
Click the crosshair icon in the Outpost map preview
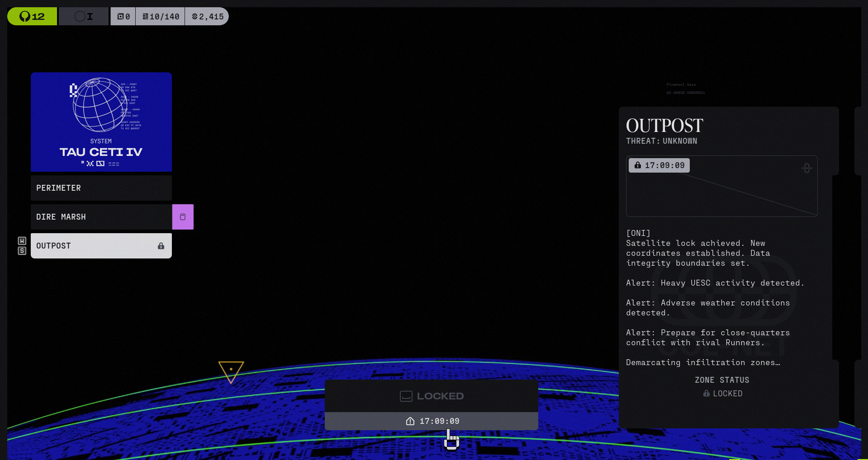point(806,168)
